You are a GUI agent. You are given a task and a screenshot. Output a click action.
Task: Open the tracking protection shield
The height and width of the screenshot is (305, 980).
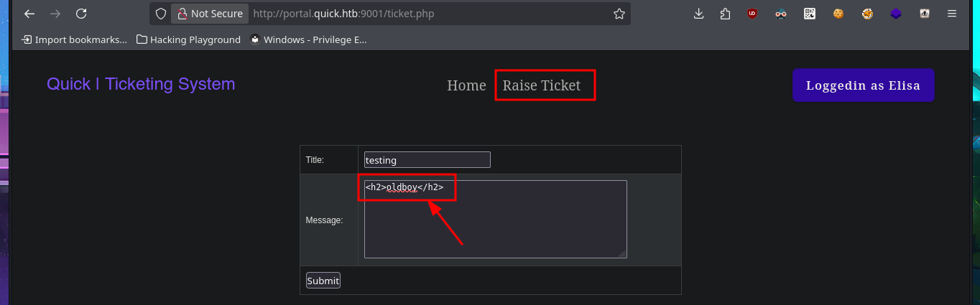(161, 14)
